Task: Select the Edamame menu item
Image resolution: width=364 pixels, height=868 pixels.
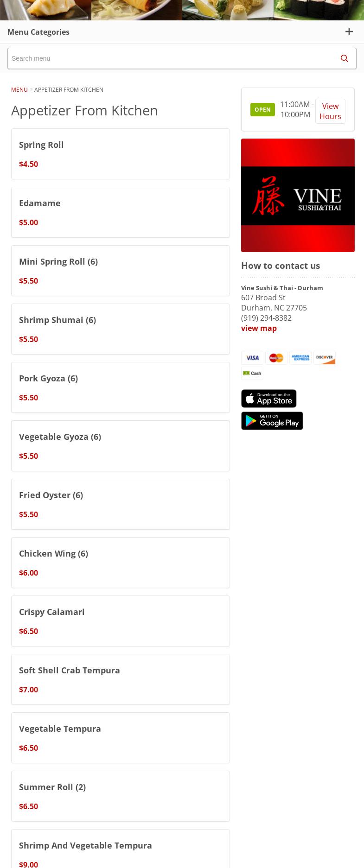Action: point(121,212)
